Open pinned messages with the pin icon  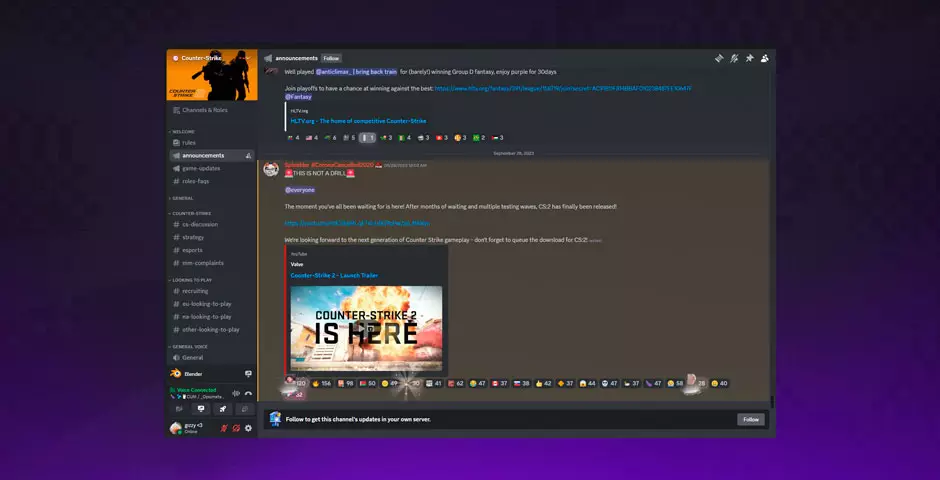749,58
